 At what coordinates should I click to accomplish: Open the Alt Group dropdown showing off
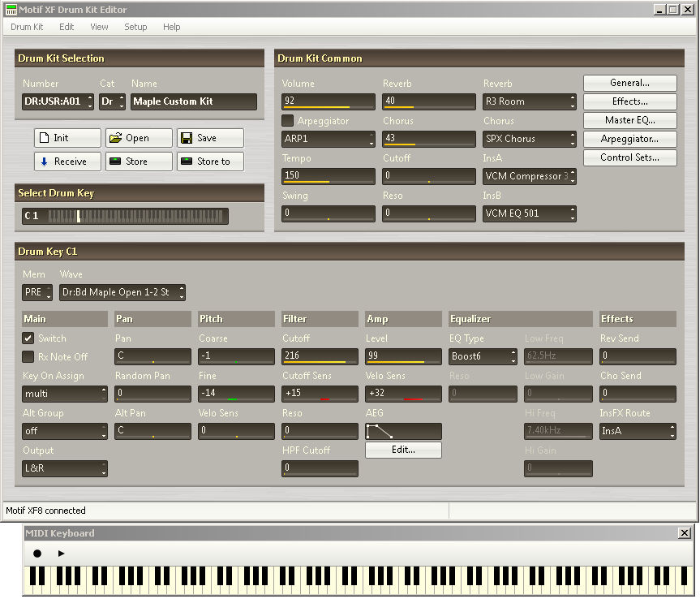click(x=65, y=432)
